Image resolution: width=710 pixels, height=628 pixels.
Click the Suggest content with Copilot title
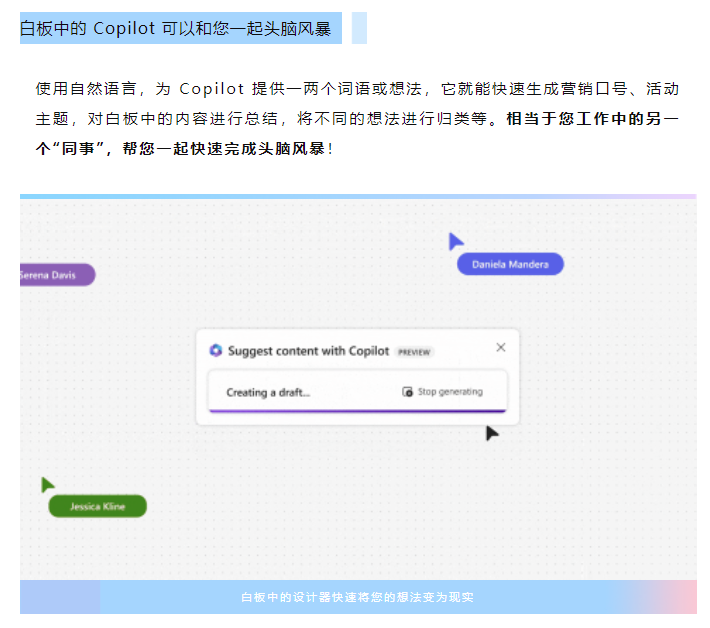(308, 351)
